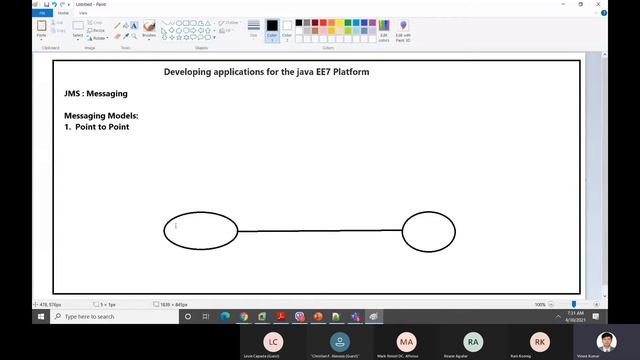Viewport: 640px width, 360px height.
Task: Click the Crop button in Image group
Action: point(95,22)
